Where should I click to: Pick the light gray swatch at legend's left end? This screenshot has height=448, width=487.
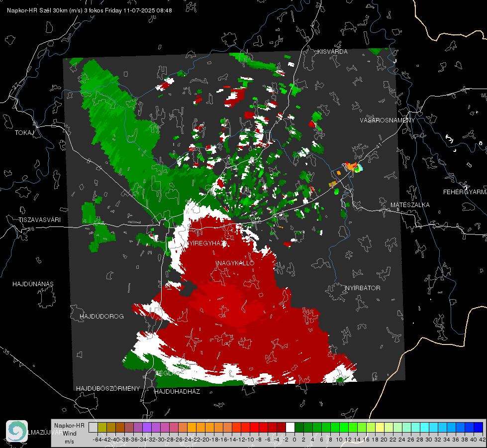pyautogui.click(x=93, y=427)
